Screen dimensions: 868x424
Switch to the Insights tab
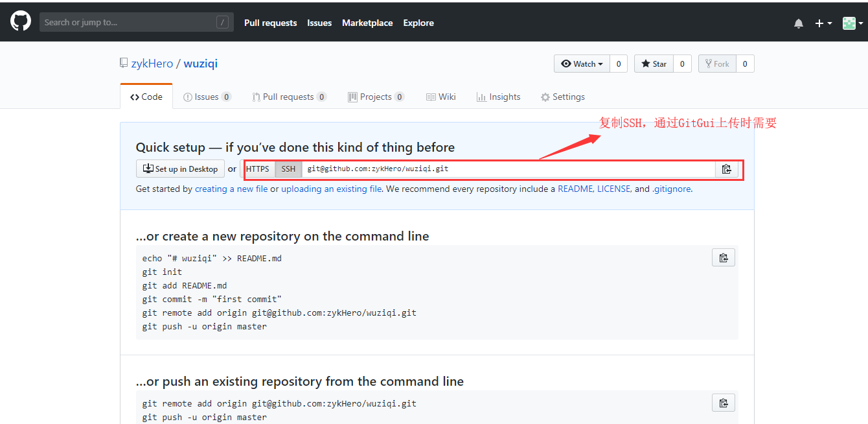tap(498, 97)
